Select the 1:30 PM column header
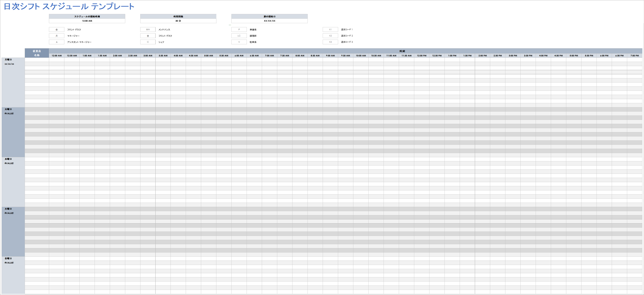This screenshot has width=644, height=295. point(467,56)
